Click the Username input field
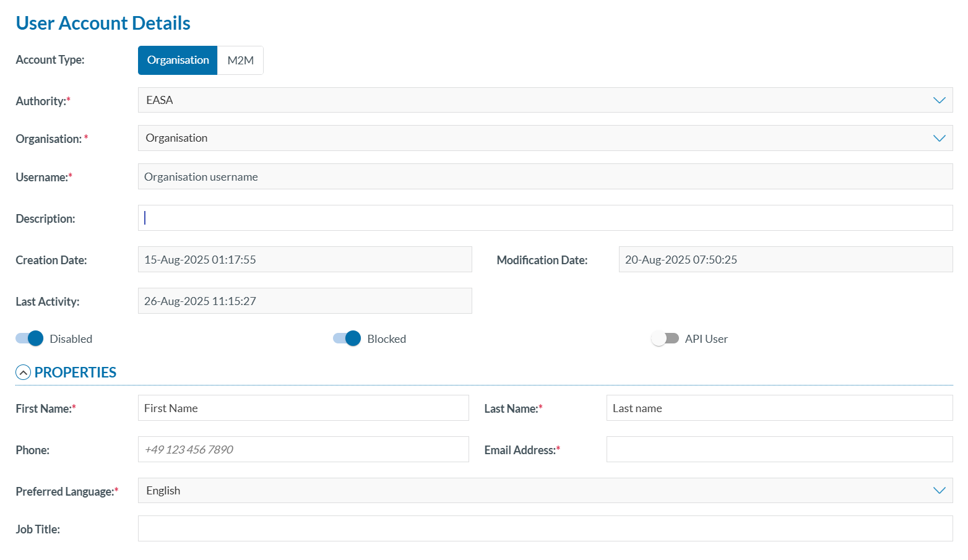 tap(545, 177)
